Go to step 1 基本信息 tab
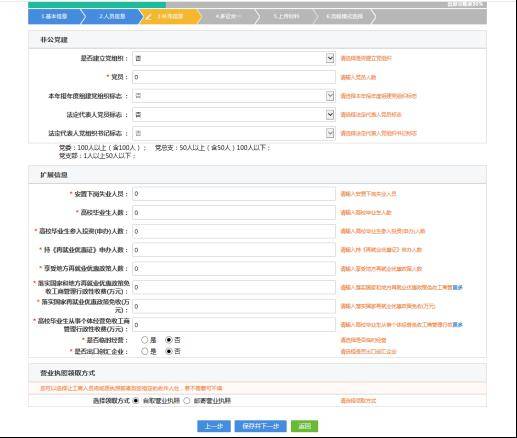517x438 pixels. pos(54,16)
